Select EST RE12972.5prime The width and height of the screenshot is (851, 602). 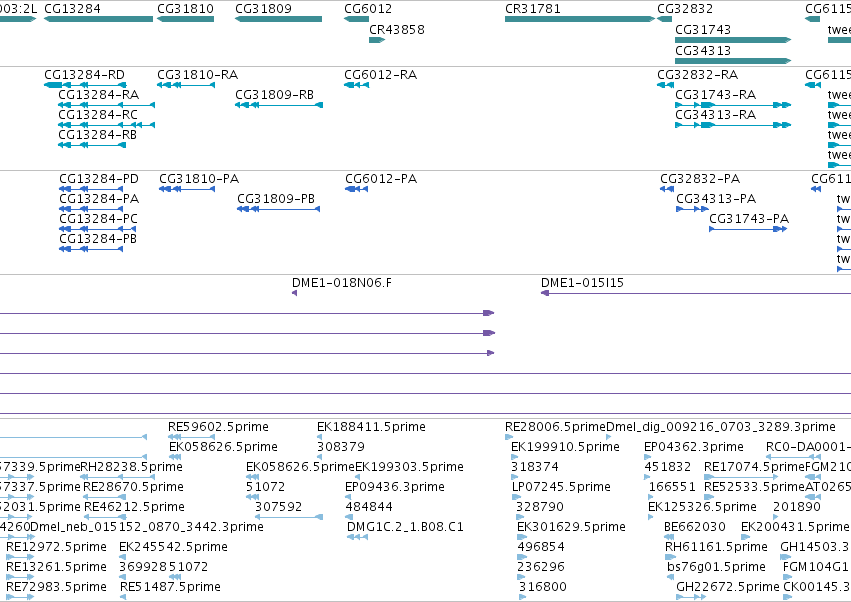tap(20, 557)
